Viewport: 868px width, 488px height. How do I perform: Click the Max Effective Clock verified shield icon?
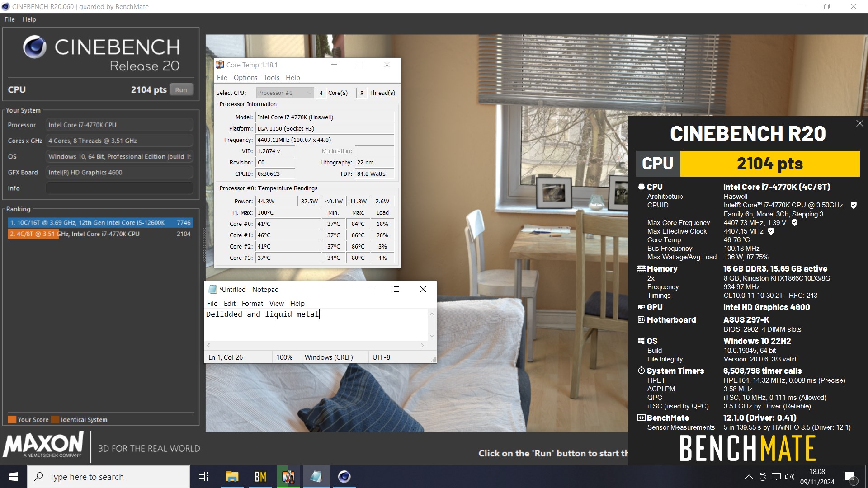[771, 231]
